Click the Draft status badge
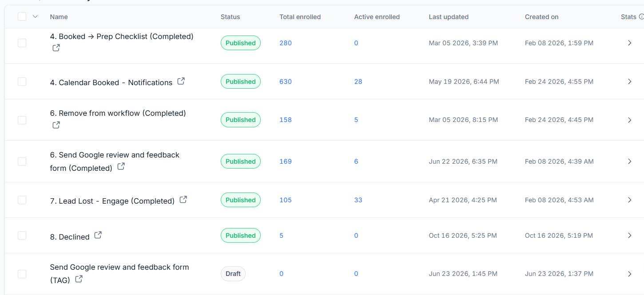Screen dimensions: 644x295 pyautogui.click(x=233, y=274)
